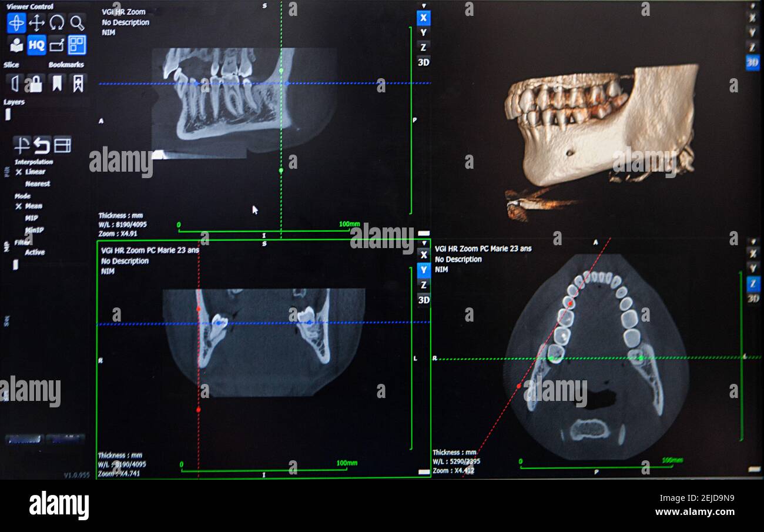Set mode to MIP
Screen dimensions: 764x532
coord(32,218)
